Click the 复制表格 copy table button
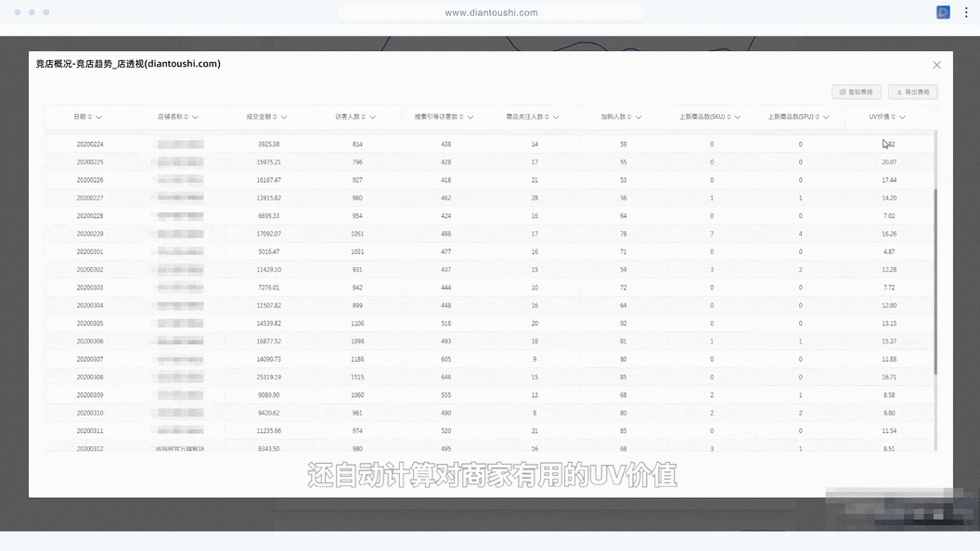This screenshot has height=551, width=980. pos(857,92)
